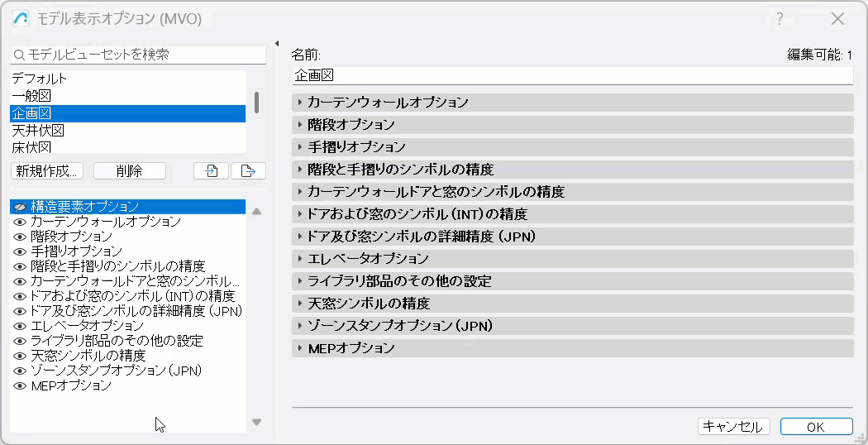Confirm with the OK button
This screenshot has height=445, width=868.
point(816,427)
